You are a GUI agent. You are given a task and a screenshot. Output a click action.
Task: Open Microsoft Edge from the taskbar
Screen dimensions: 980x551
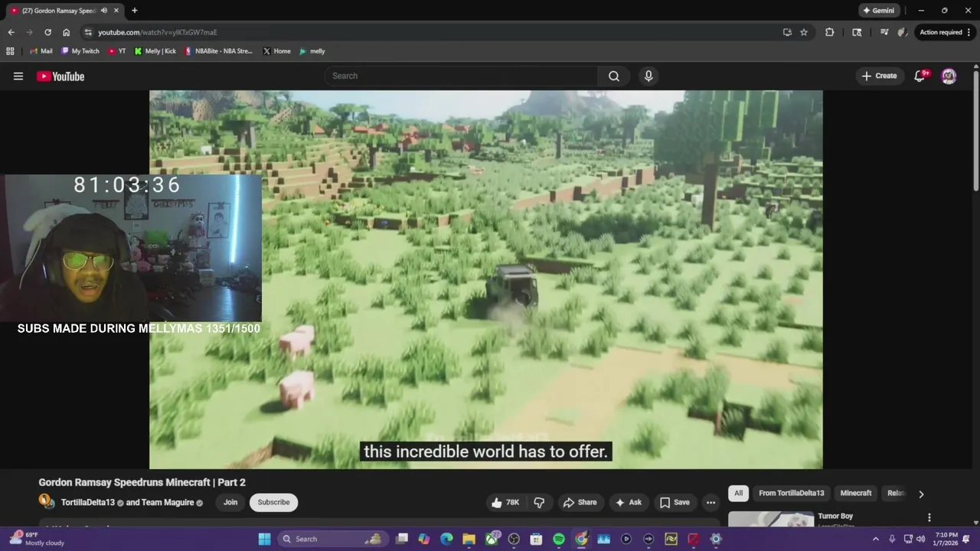(446, 539)
